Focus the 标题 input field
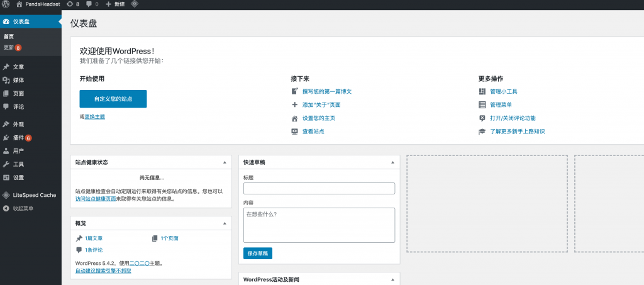 point(319,188)
